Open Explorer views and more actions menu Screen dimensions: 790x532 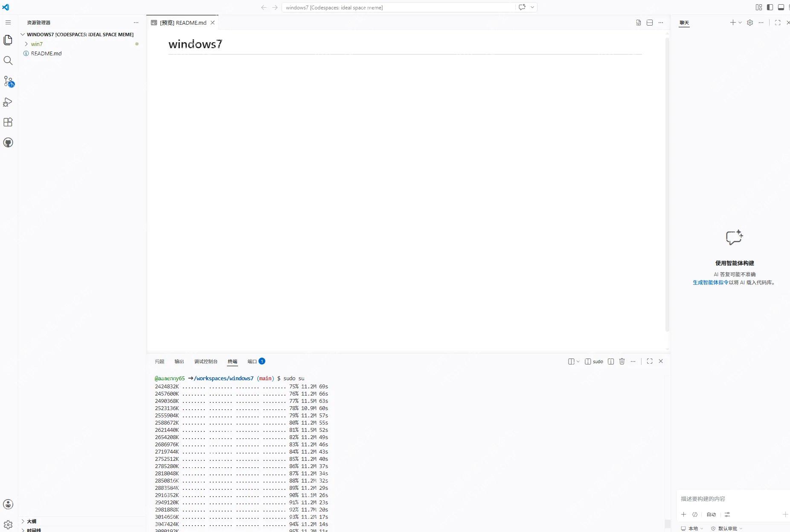pos(136,23)
